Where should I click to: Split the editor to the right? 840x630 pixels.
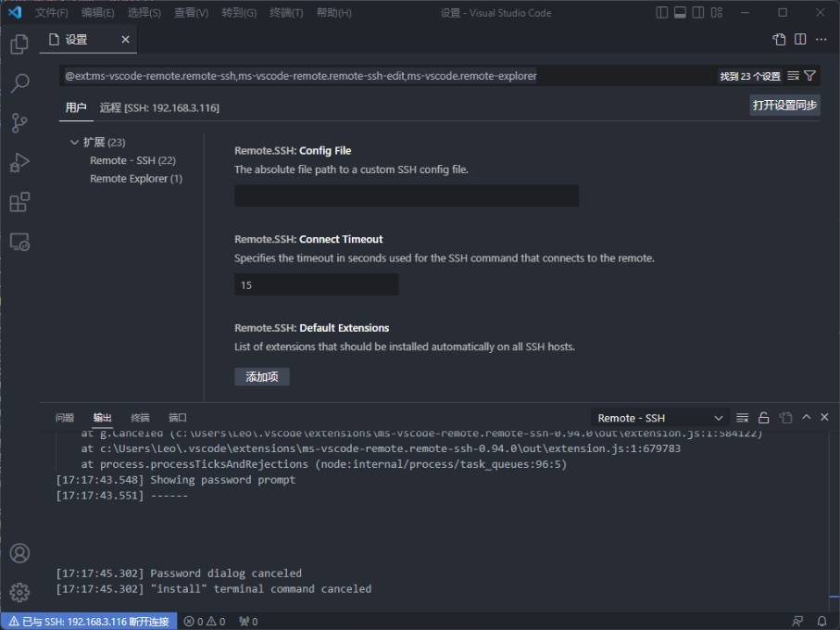(x=800, y=39)
